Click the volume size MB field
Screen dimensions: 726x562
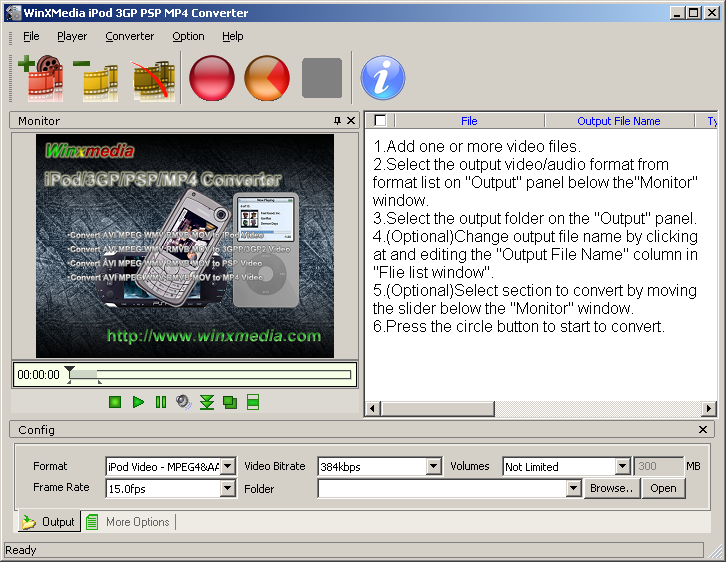[x=658, y=466]
